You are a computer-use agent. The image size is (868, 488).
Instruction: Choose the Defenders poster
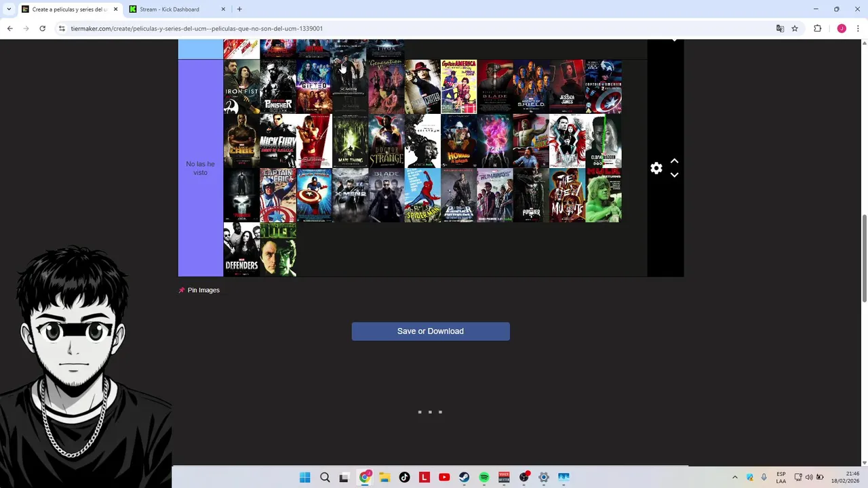point(241,249)
